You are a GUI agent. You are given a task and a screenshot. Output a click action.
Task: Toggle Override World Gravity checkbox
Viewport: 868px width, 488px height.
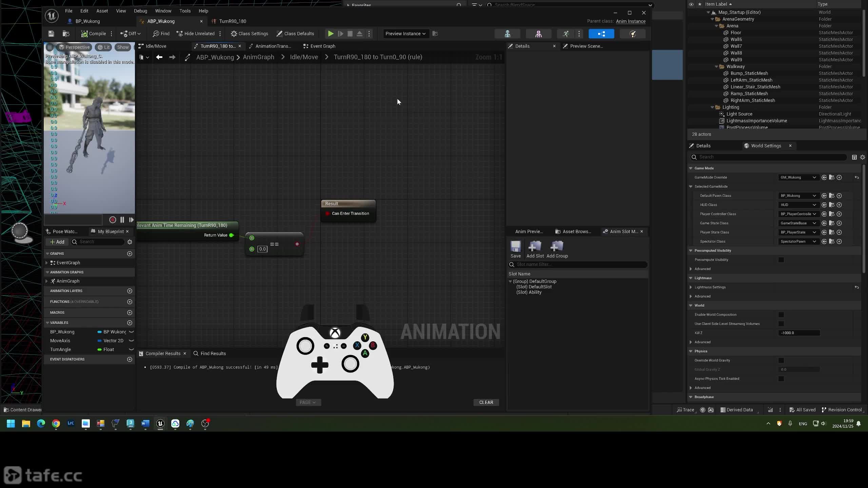tap(781, 360)
